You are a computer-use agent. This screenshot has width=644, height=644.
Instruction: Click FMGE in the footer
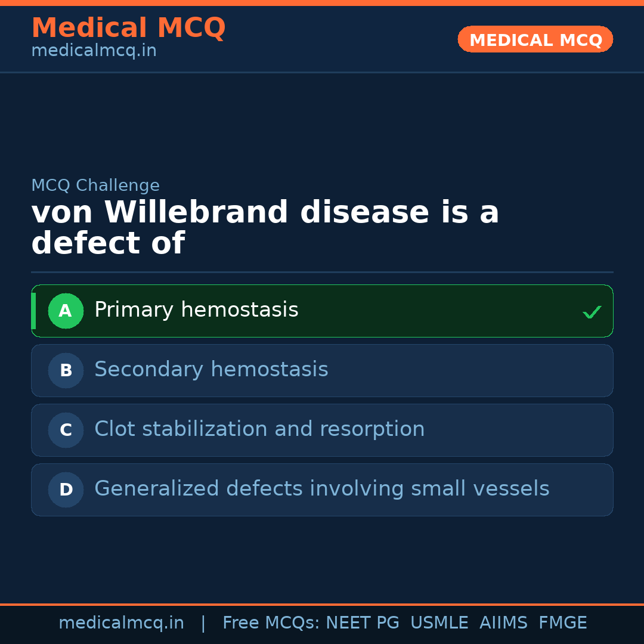pyautogui.click(x=562, y=623)
